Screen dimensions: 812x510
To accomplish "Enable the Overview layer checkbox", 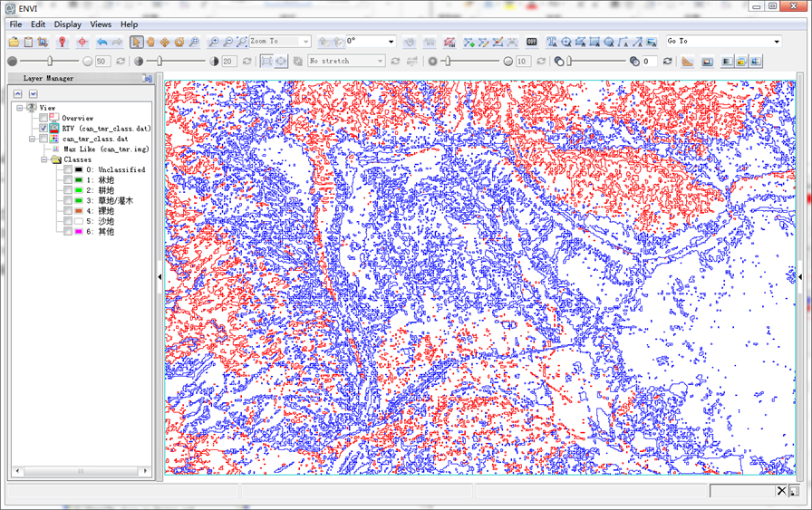I will tap(43, 118).
